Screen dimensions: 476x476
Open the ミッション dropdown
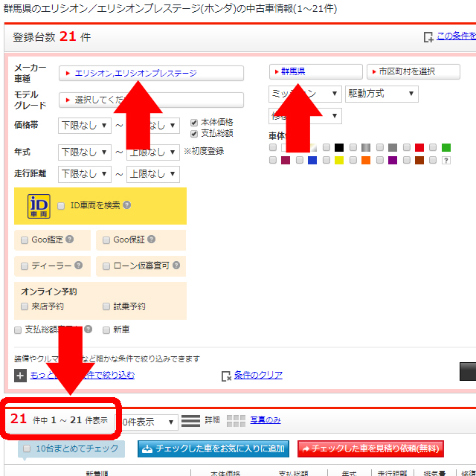[x=305, y=94]
